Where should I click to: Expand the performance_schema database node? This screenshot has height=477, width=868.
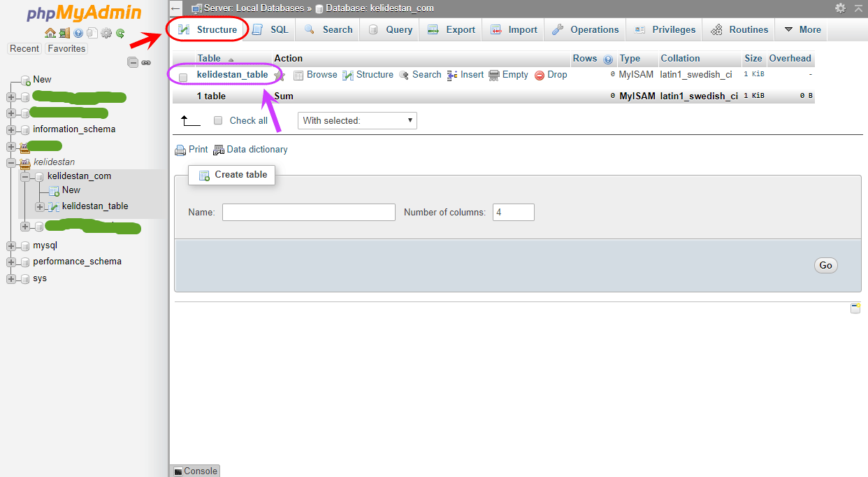(x=11, y=262)
